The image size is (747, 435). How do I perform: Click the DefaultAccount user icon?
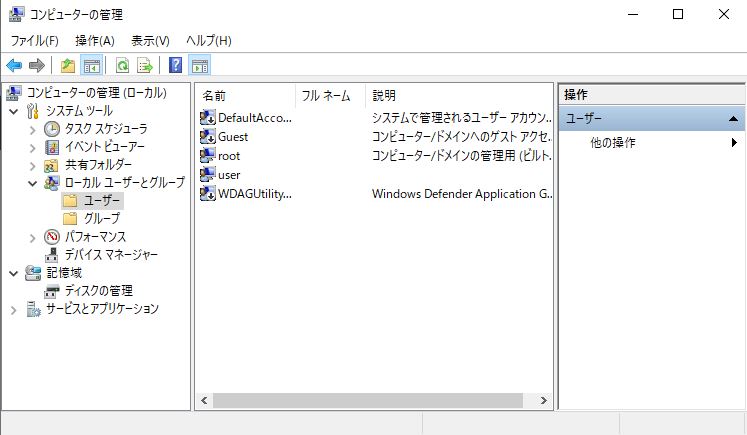click(x=208, y=117)
